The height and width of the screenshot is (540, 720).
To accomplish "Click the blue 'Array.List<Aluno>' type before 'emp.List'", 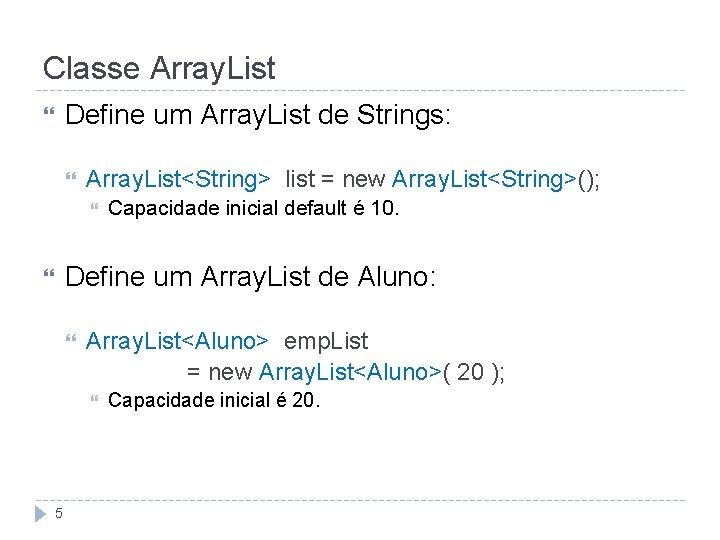I will click(x=176, y=341).
